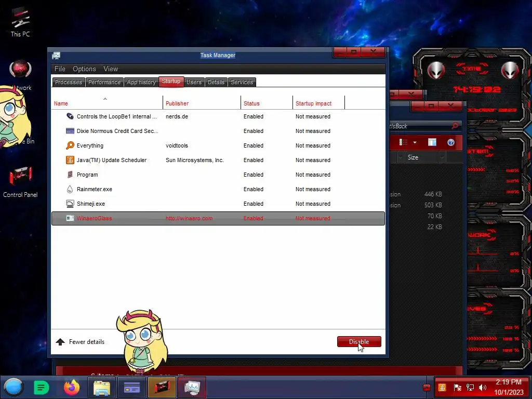Image resolution: width=532 pixels, height=399 pixels.
Task: Click the Shimeji character on Task Manager
Action: (142, 341)
